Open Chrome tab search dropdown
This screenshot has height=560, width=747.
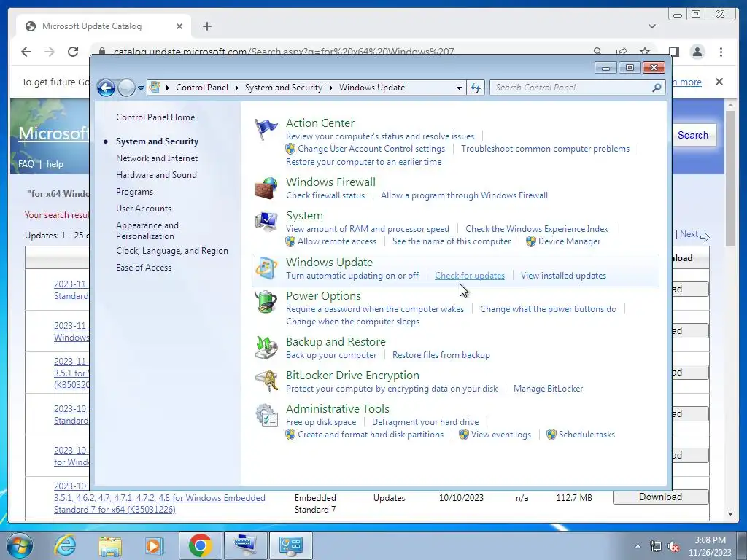coord(651,26)
